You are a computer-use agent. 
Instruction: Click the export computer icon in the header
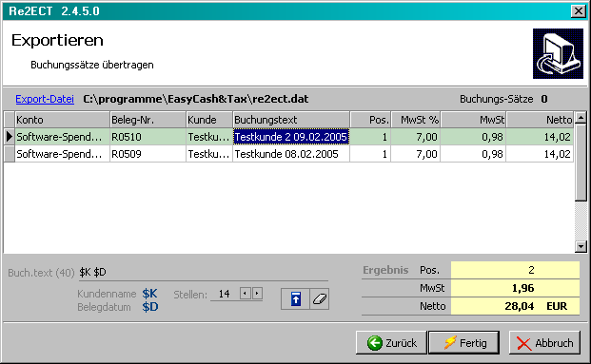point(558,54)
